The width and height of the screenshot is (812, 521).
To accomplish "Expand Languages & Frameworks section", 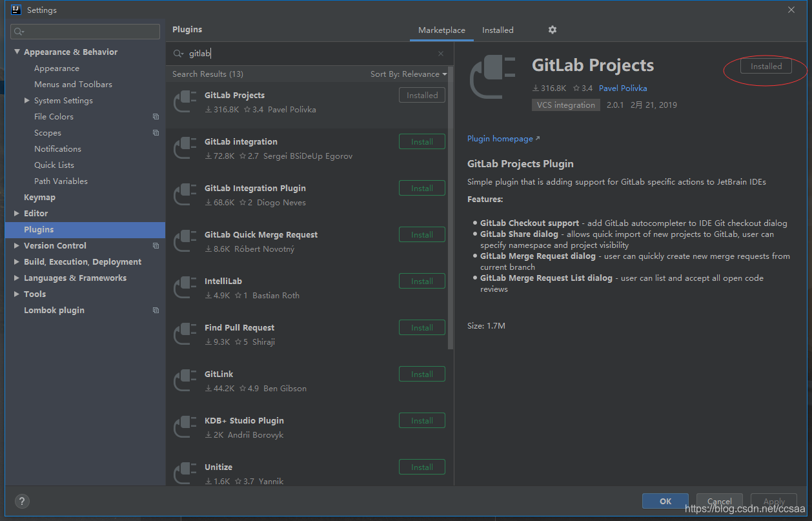I will tap(17, 278).
